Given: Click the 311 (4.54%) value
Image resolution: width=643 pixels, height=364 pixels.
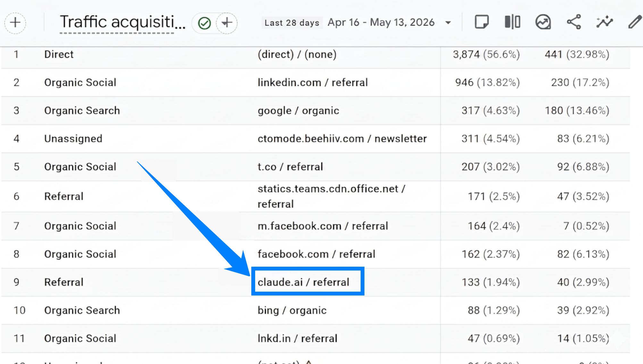Looking at the screenshot, I should click(490, 139).
